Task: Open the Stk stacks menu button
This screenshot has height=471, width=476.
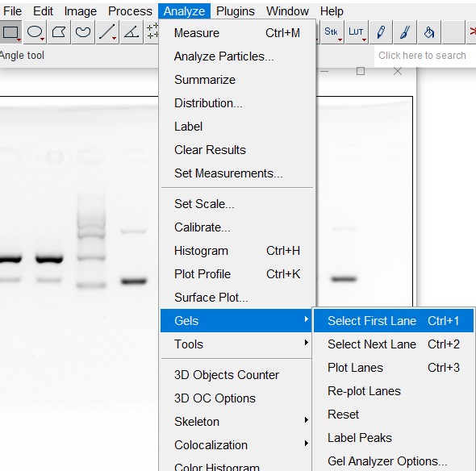Action: tap(332, 32)
